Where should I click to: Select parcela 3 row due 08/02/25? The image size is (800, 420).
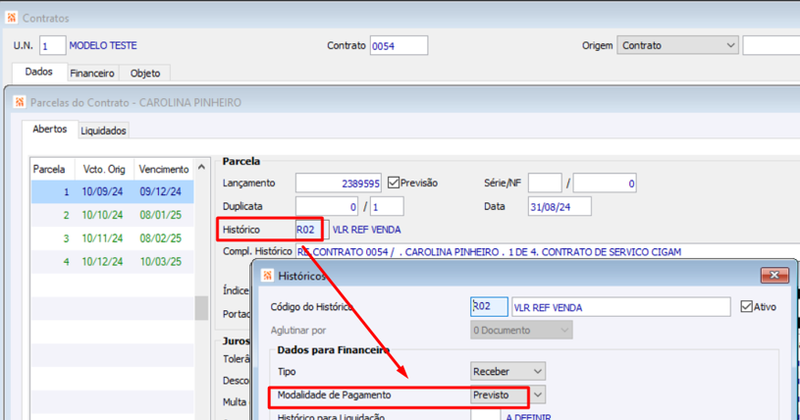(x=112, y=238)
